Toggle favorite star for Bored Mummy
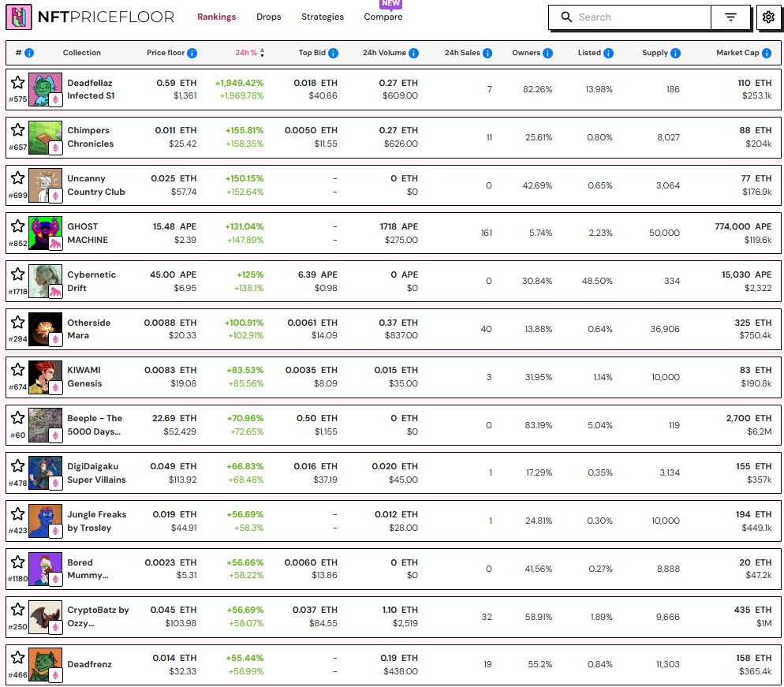The image size is (784, 687). (x=17, y=562)
